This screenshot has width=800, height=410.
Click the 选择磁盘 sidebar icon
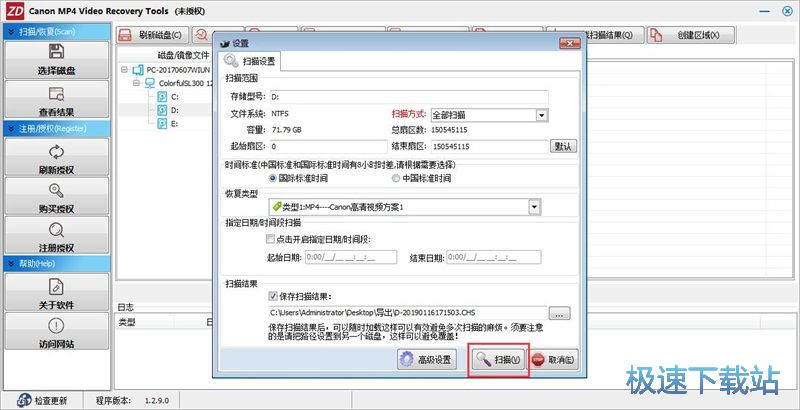[57, 52]
